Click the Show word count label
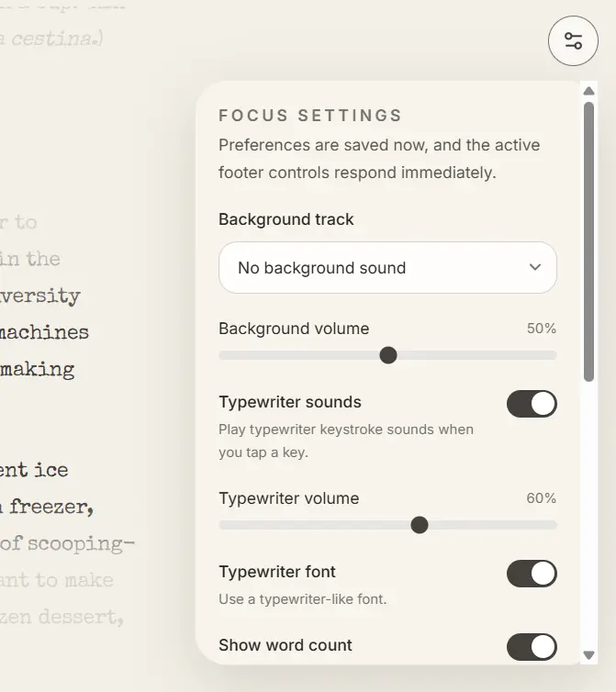The width and height of the screenshot is (616, 692). click(x=286, y=645)
